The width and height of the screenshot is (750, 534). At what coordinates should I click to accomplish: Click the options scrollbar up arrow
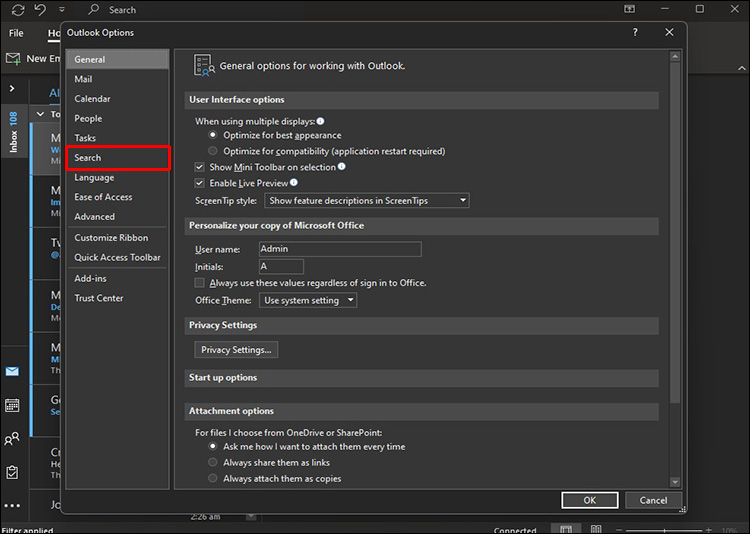click(675, 56)
